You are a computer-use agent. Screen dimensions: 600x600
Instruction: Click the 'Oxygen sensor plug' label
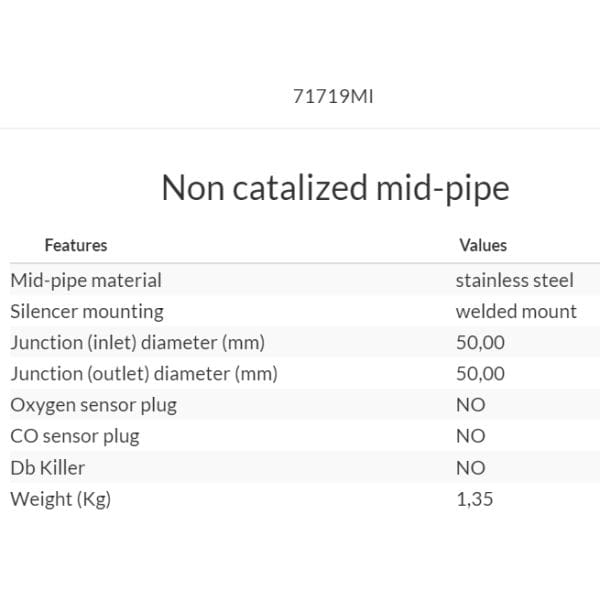tap(93, 405)
